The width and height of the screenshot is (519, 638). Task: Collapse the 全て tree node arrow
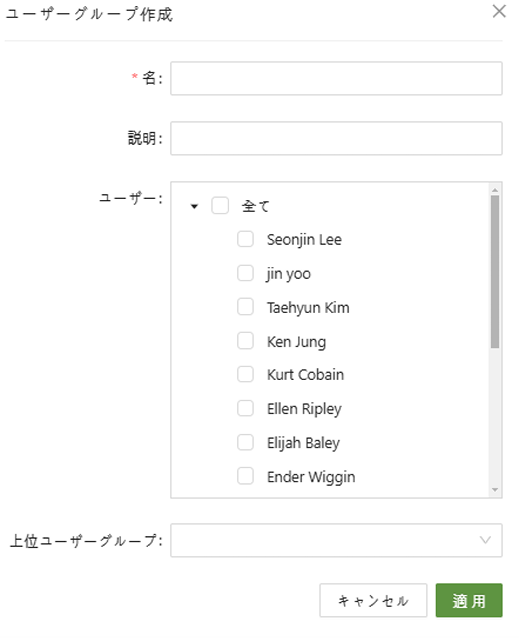pos(194,206)
